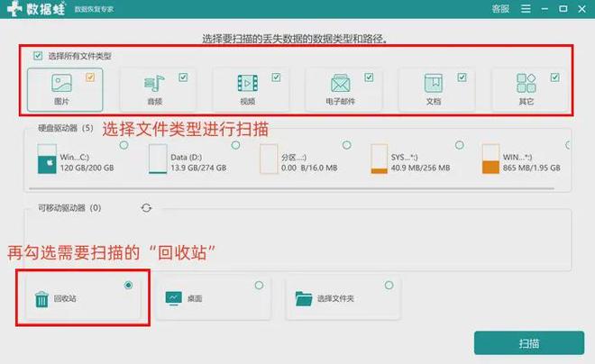Click the SYS 256 MB drive icon
Viewport: 595px width, 364px height.
379,159
